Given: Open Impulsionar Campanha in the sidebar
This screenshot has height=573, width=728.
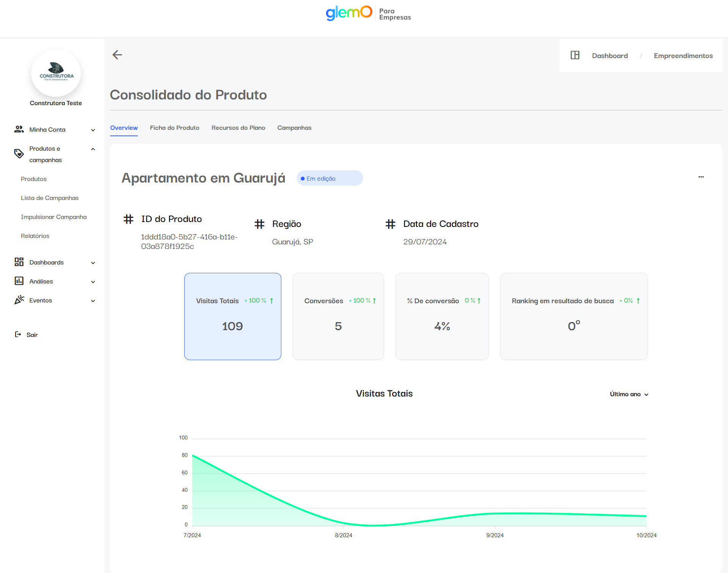Looking at the screenshot, I should coord(53,217).
